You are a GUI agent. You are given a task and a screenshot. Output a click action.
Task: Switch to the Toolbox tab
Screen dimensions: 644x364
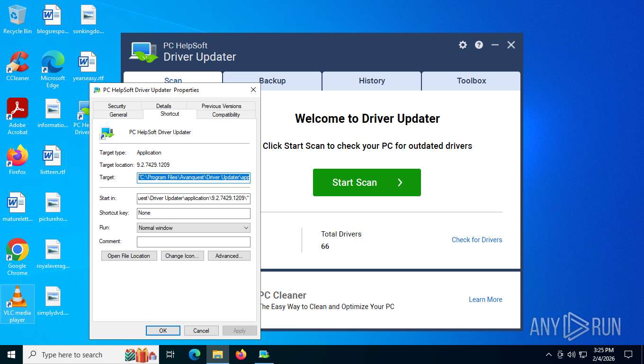471,81
